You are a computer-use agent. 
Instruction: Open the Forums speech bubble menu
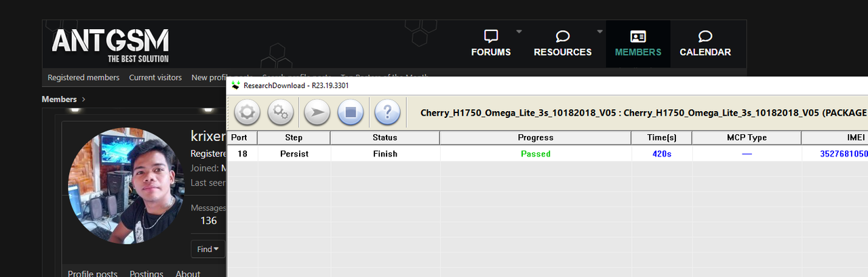[x=491, y=43]
